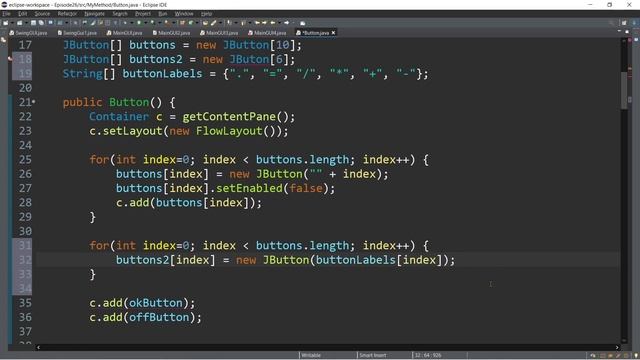Open the Run menu
The height and width of the screenshot is (360, 640).
[162, 13]
